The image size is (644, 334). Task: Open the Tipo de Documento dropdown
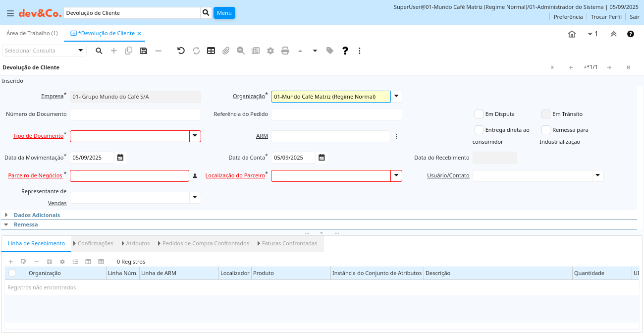click(x=195, y=136)
